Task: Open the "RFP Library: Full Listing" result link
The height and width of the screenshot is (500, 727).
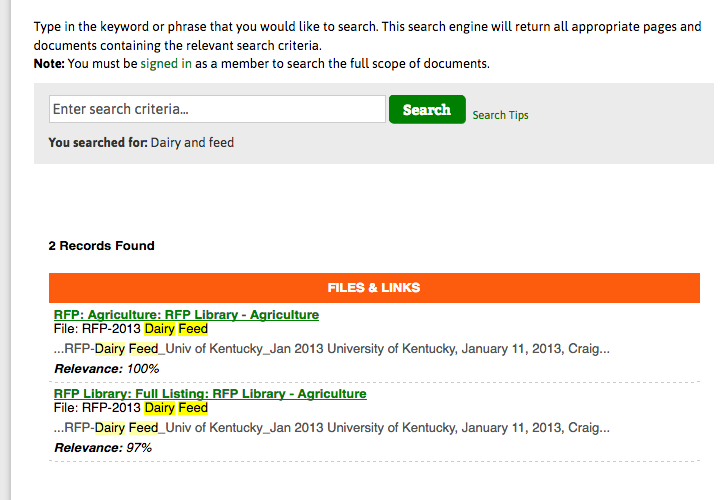Action: point(210,394)
